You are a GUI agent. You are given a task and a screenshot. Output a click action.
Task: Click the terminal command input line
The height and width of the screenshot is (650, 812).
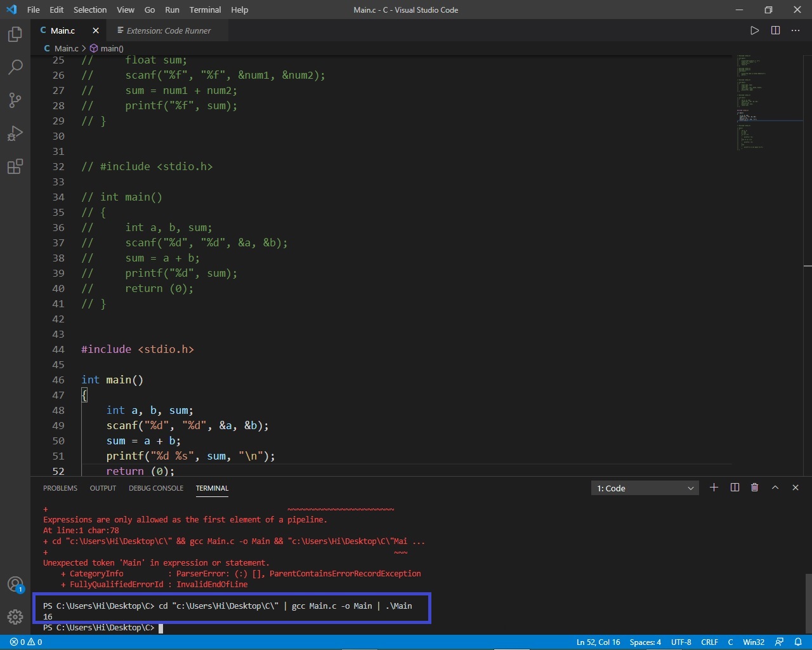click(190, 628)
